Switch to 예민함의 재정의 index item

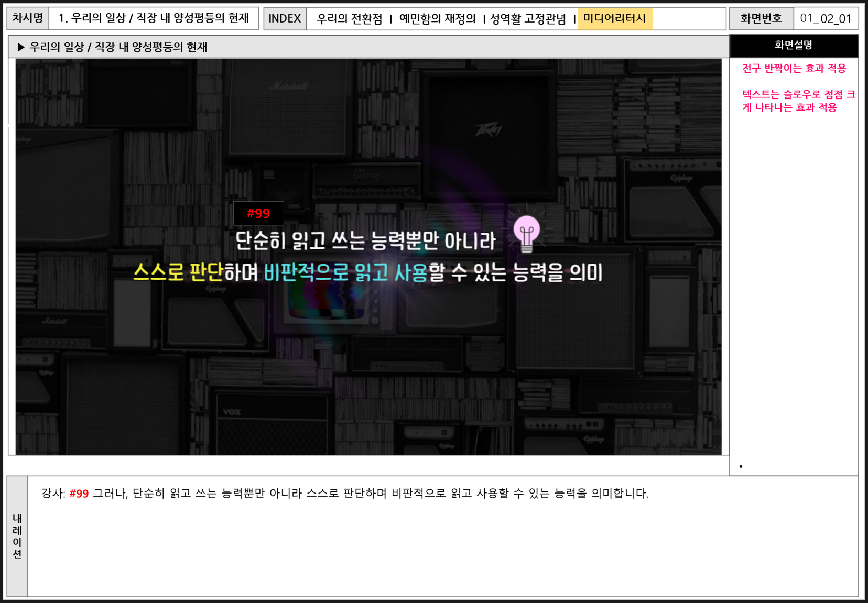point(437,19)
